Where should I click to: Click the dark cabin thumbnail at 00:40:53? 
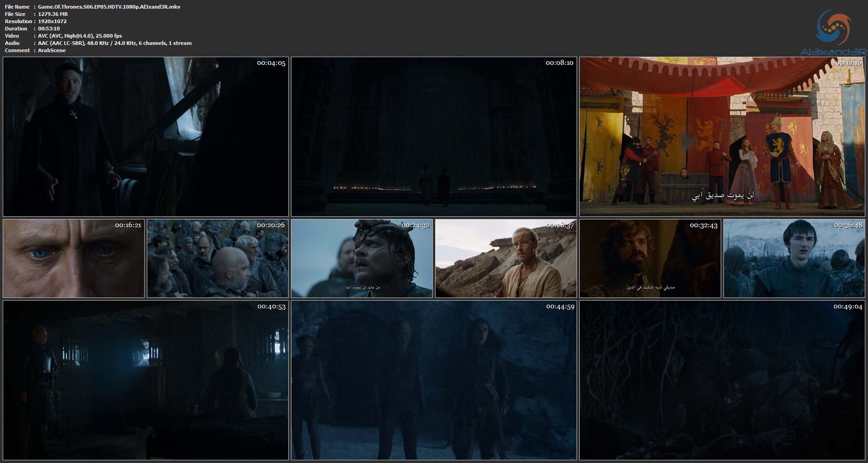coord(145,380)
